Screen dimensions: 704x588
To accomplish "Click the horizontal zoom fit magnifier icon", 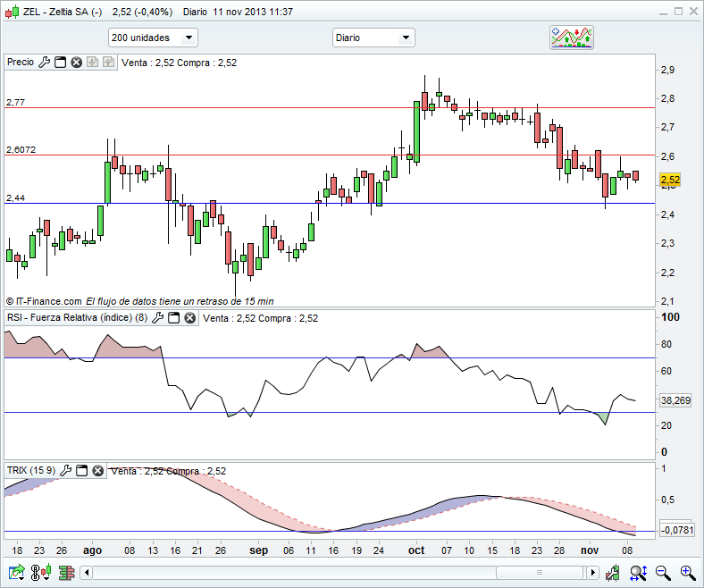I will click(638, 572).
